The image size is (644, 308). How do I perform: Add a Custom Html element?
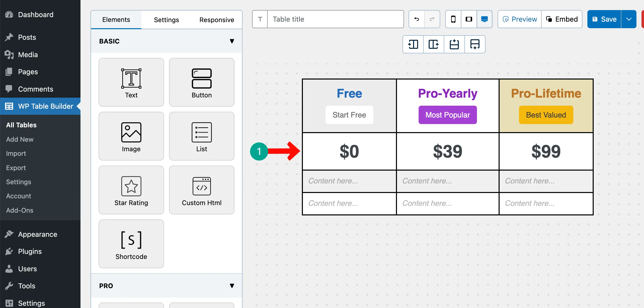click(x=202, y=190)
